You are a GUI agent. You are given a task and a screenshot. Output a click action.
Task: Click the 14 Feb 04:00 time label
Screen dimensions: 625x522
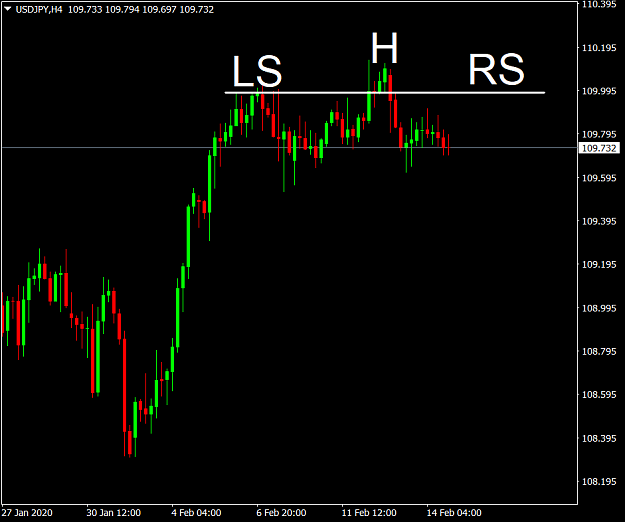[x=454, y=512]
